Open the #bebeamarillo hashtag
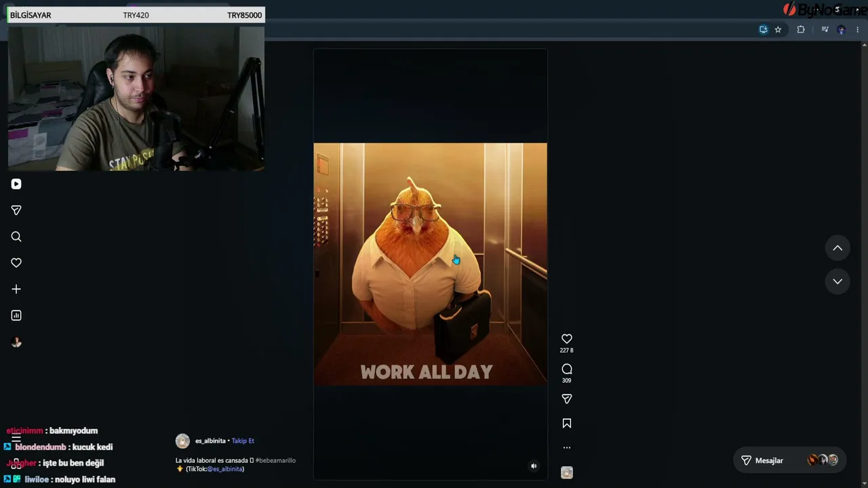This screenshot has width=868, height=488. [275, 461]
